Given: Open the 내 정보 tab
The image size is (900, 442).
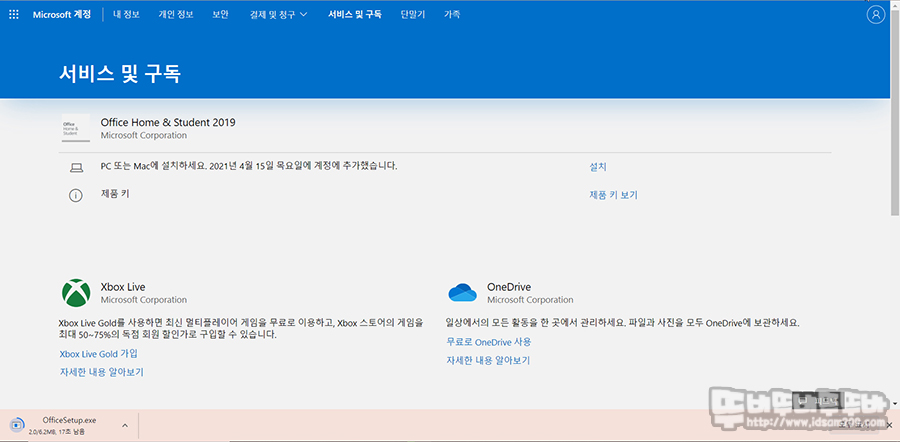Looking at the screenshot, I should point(126,15).
